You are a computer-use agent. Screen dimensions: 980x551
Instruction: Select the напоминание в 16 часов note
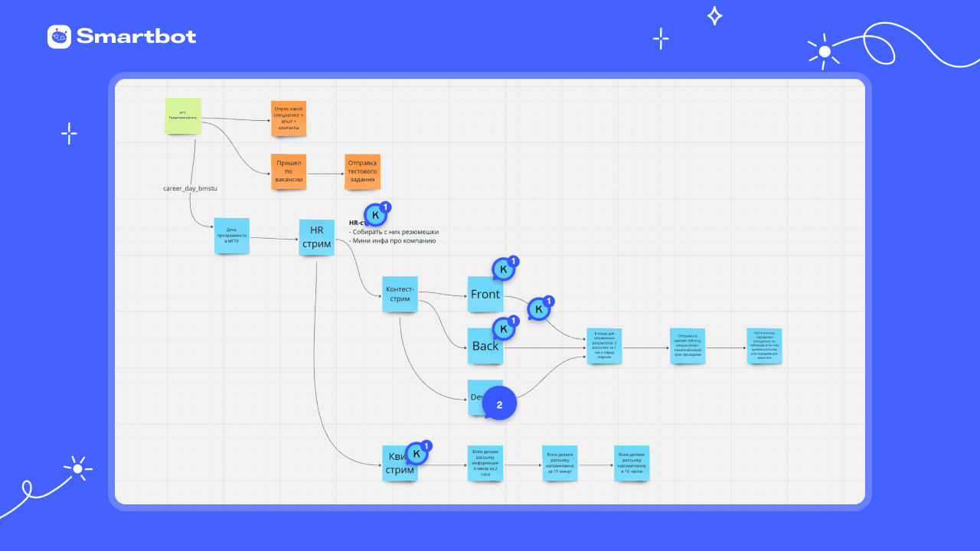click(632, 464)
